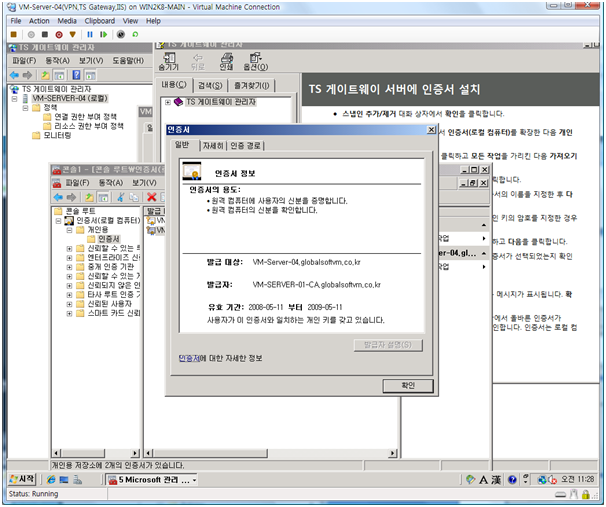The image size is (606, 507).
Task: Click the red Shut Down VM icon
Action: (59, 35)
